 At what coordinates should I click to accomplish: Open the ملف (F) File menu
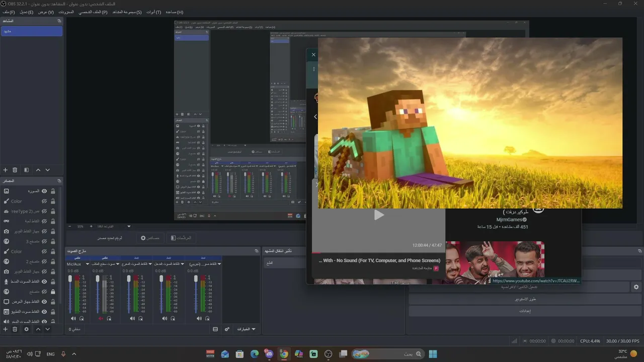point(9,12)
